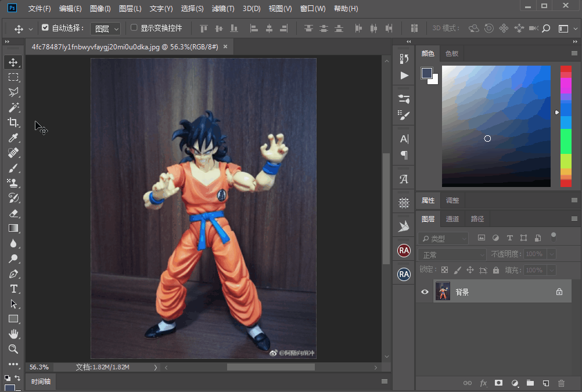Open the 文件(F) menu

pyautogui.click(x=39, y=9)
